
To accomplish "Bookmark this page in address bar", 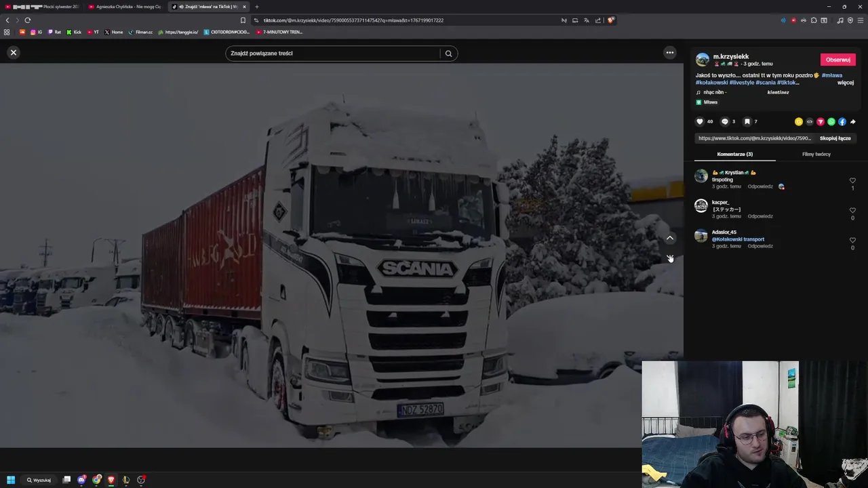I will 243,20.
